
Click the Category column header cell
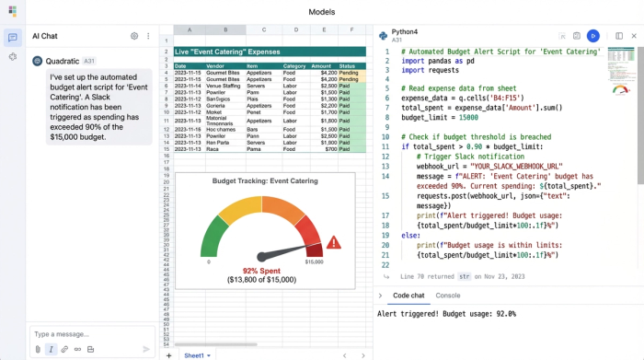[x=296, y=65]
